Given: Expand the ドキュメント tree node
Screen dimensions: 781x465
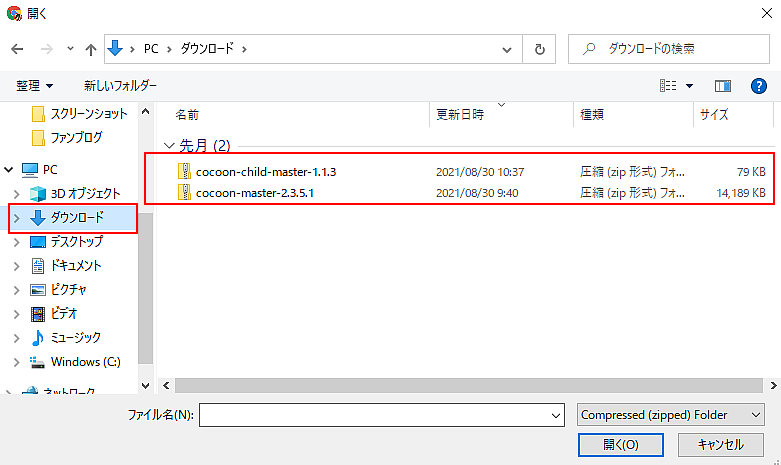Looking at the screenshot, I should click(16, 266).
